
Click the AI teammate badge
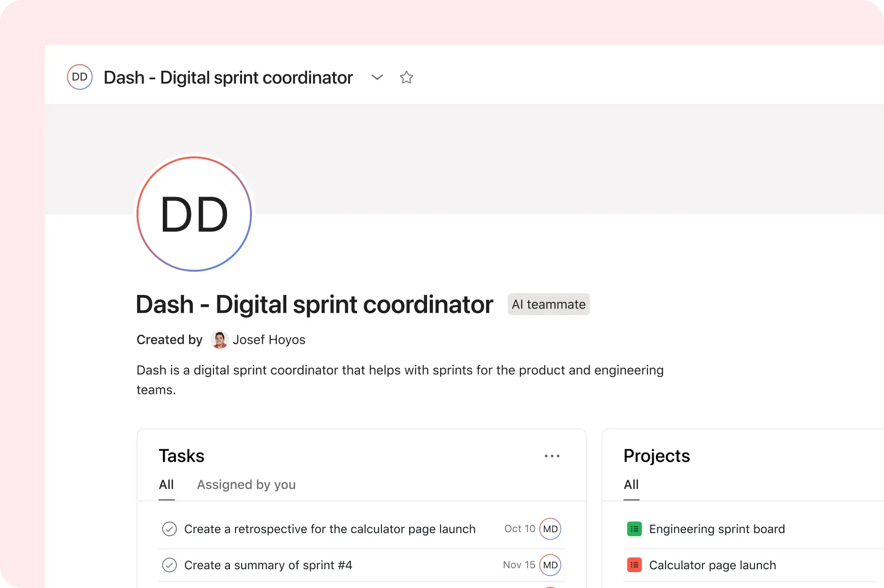[x=548, y=304]
